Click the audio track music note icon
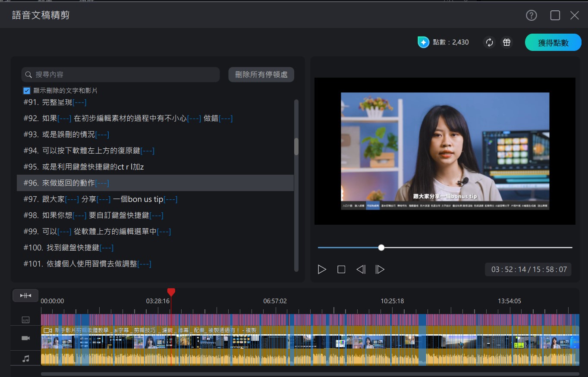Image resolution: width=588 pixels, height=377 pixels. pos(25,358)
